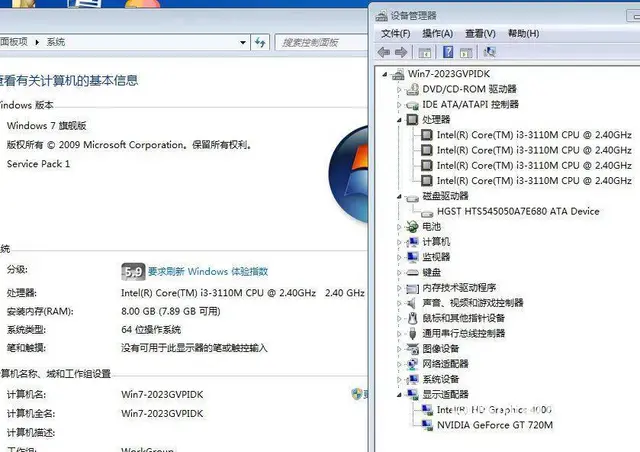Click the 磁盘驱动器 category icon

pyautogui.click(x=412, y=198)
